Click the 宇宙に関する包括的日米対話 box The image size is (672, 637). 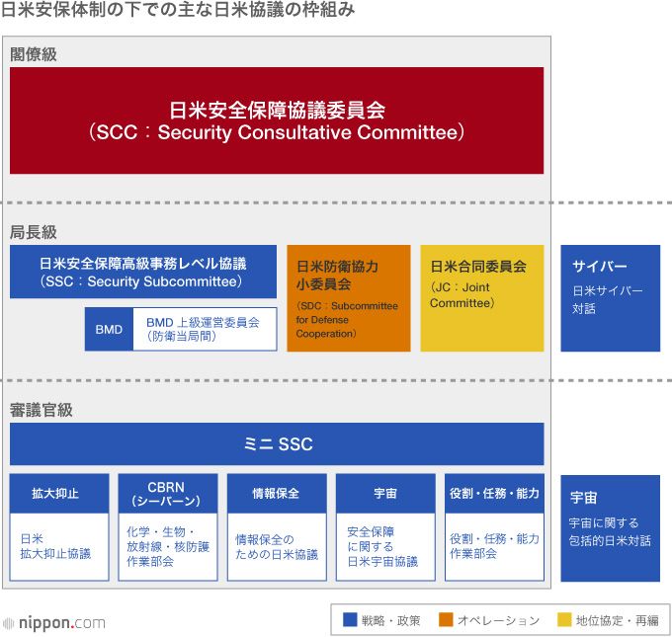point(610,528)
